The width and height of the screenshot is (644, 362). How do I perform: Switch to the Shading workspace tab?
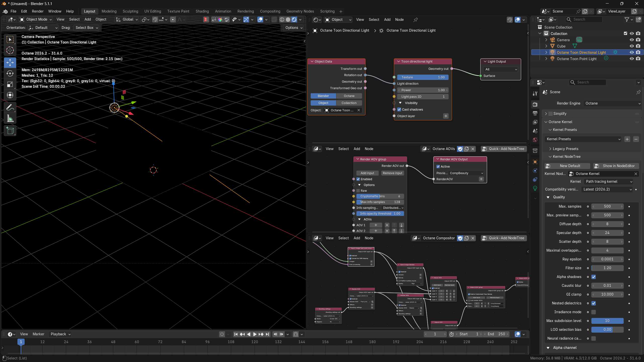click(202, 11)
